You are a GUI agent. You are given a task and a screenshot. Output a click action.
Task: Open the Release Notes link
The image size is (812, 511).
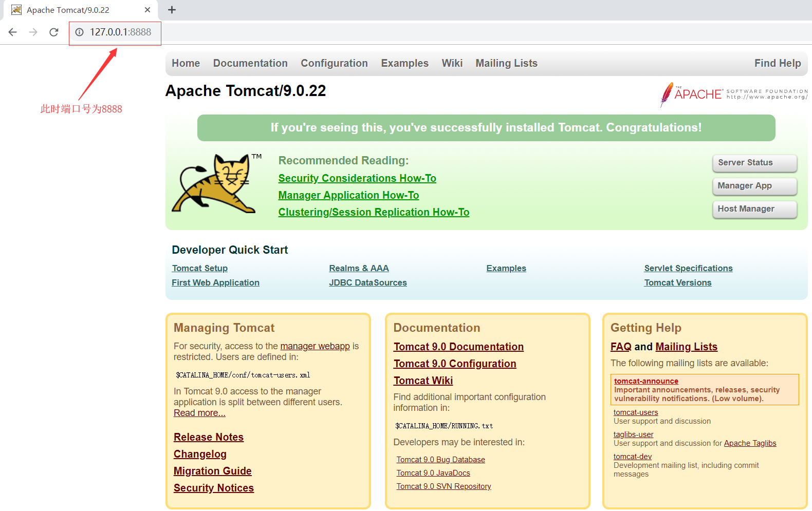pyautogui.click(x=209, y=437)
